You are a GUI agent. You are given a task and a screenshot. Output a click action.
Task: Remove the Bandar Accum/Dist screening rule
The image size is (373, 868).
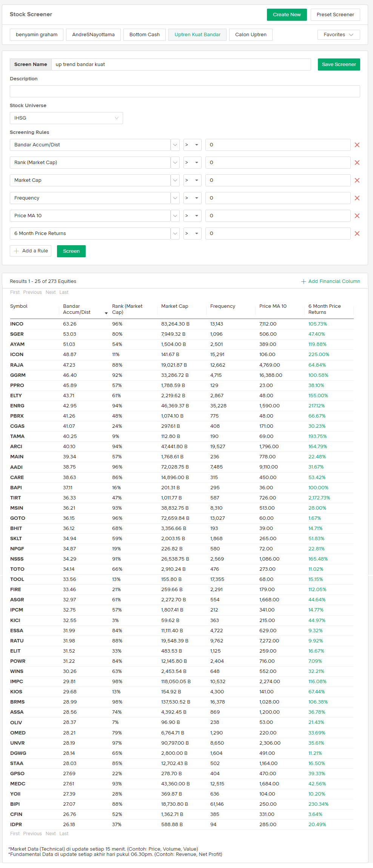tap(357, 145)
